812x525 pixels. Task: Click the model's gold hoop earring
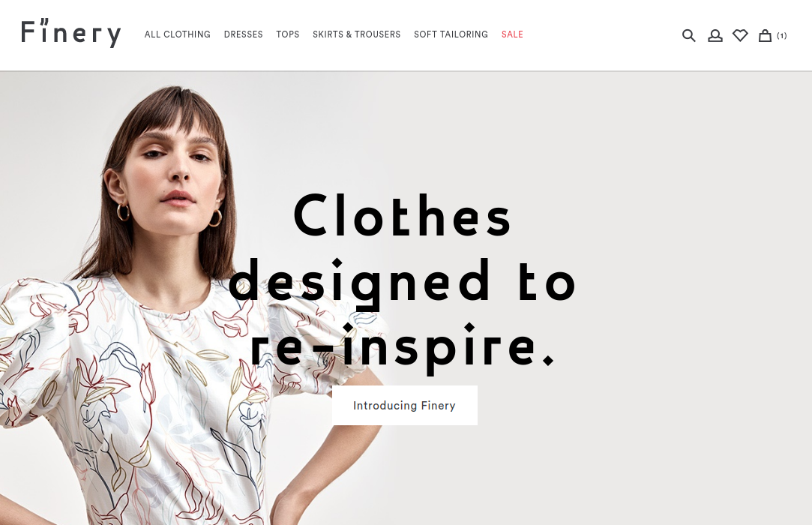[x=123, y=212]
